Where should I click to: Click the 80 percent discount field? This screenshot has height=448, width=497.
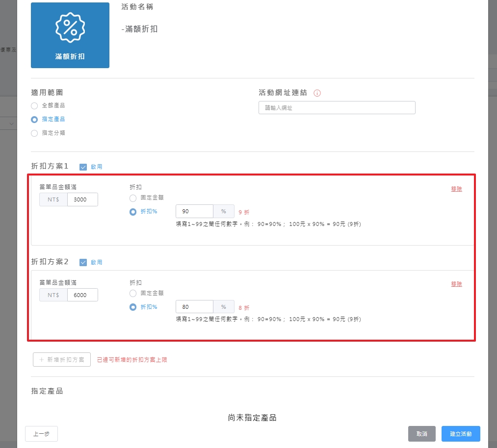click(194, 307)
